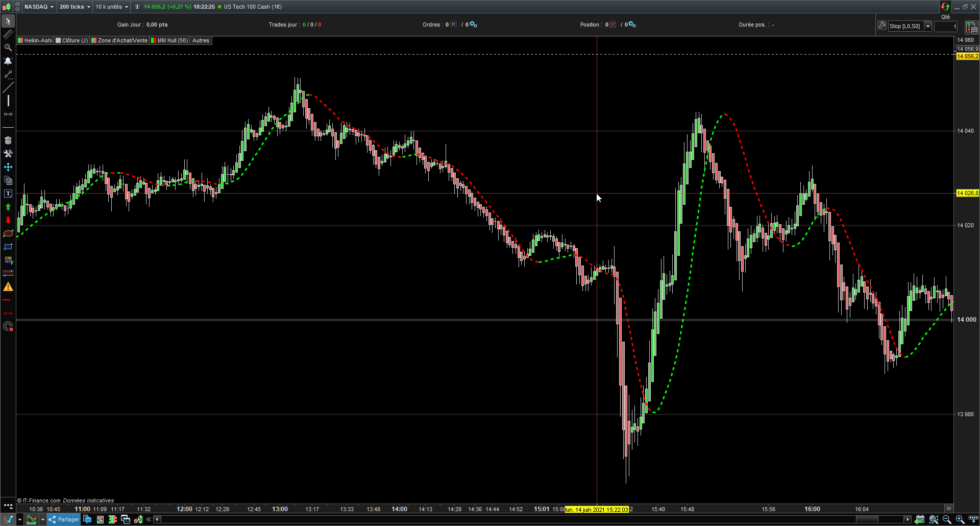Screen dimensions: 980x526
Task: Click the chat comment icon in bottom toolbar
Action: click(x=88, y=519)
